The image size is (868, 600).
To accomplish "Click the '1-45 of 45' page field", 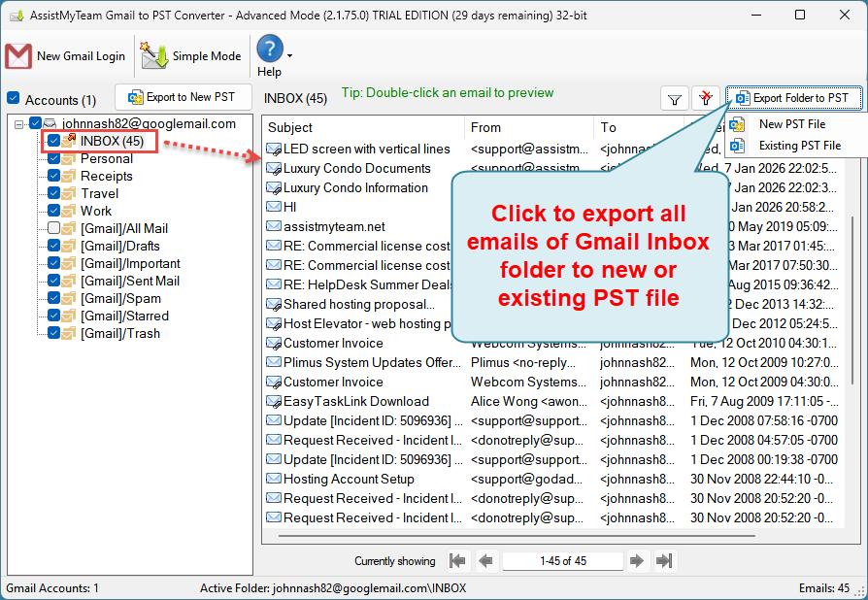I will click(562, 561).
